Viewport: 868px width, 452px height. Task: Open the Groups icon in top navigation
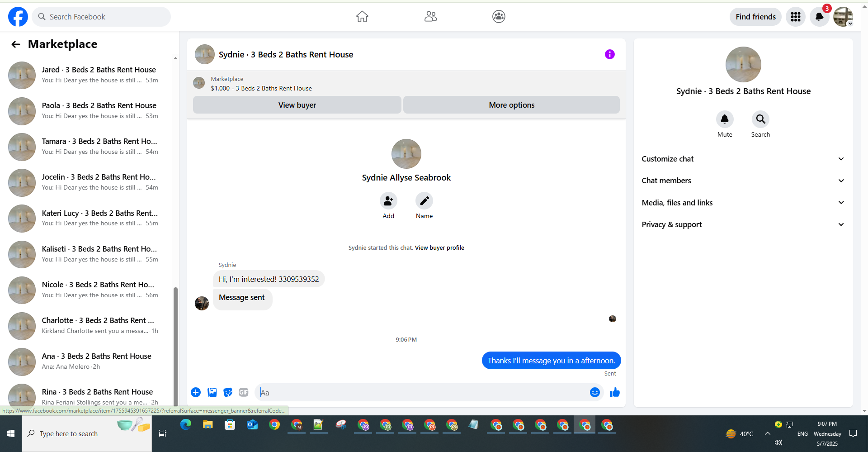click(499, 17)
